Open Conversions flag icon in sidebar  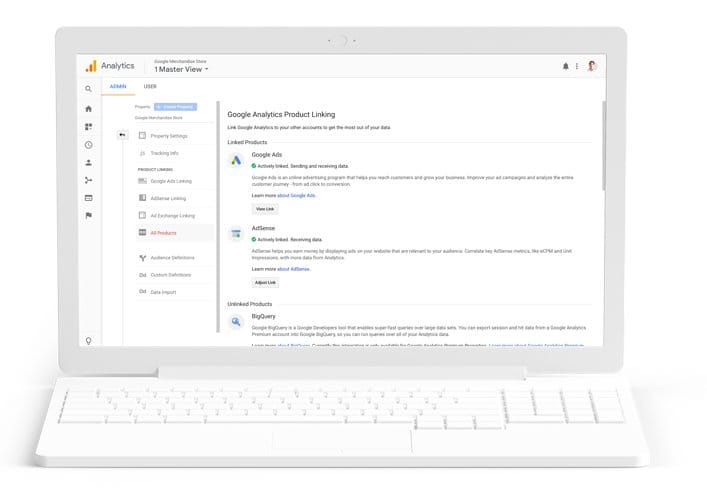89,215
